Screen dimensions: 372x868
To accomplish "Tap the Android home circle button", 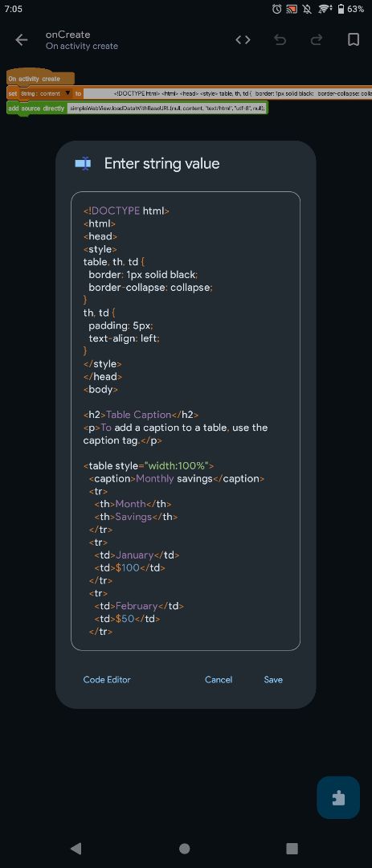I will (185, 848).
